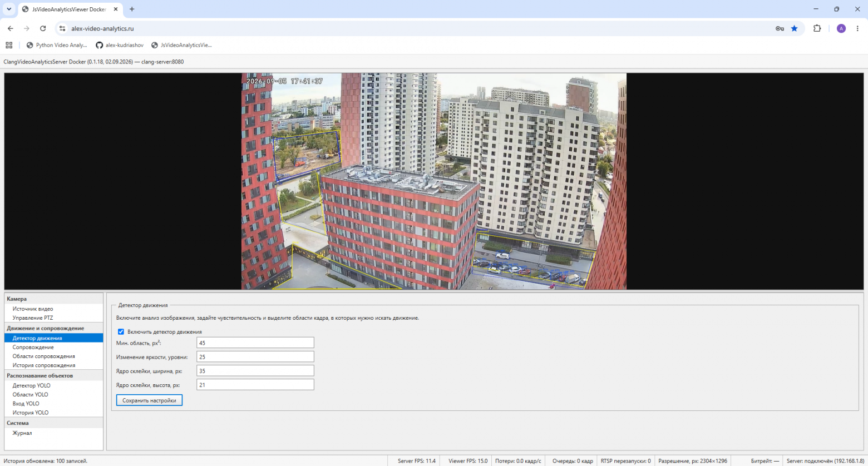868x466 pixels.
Task: Close the JsVideoAnalyticsViewer Docker tab
Action: 116,9
